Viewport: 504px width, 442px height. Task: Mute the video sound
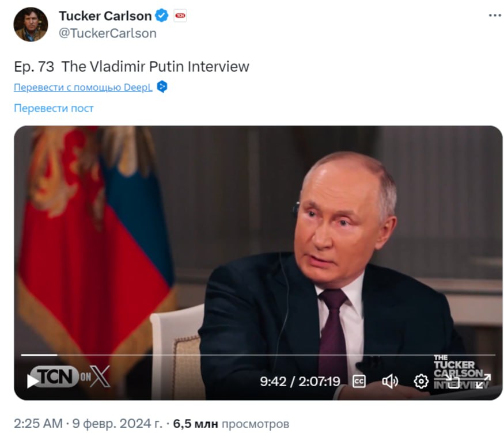click(x=390, y=381)
